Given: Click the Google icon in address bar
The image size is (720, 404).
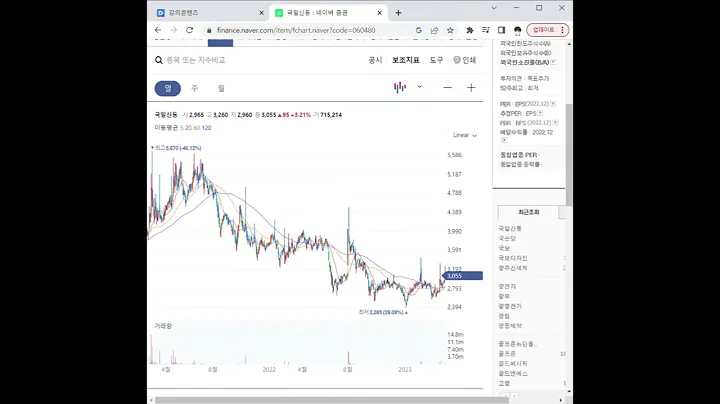Looking at the screenshot, I should (418, 30).
